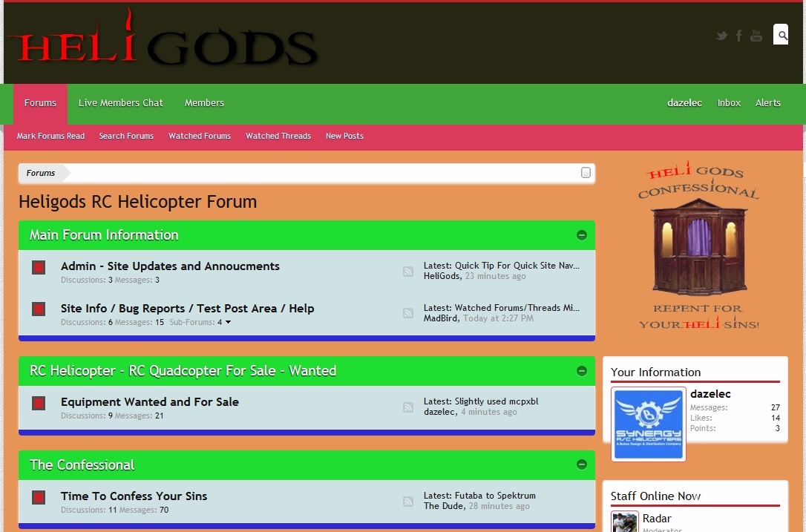Image resolution: width=806 pixels, height=532 pixels.
Task: Open the Facebook social icon
Action: tap(738, 36)
